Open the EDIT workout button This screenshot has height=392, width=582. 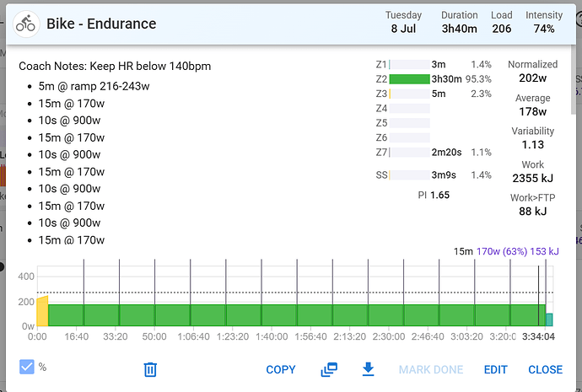(x=496, y=369)
